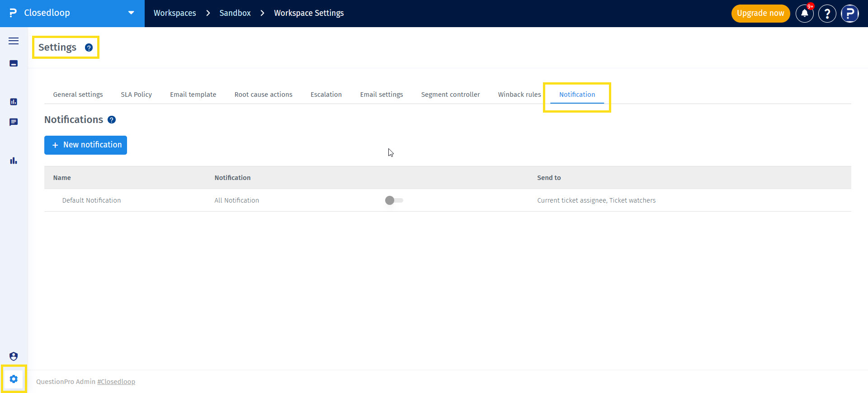Open the comments chat icon in sidebar
Viewport: 868px width, 393px height.
click(14, 122)
